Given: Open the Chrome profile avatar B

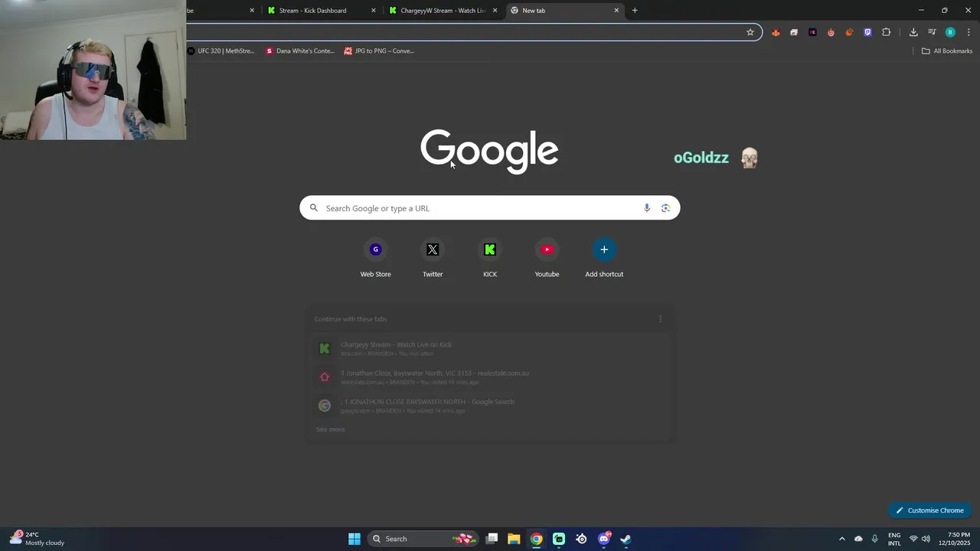Looking at the screenshot, I should click(950, 32).
